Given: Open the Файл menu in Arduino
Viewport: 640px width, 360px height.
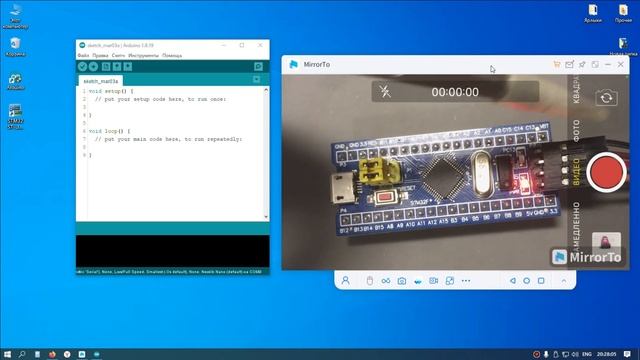Looking at the screenshot, I should tap(83, 56).
